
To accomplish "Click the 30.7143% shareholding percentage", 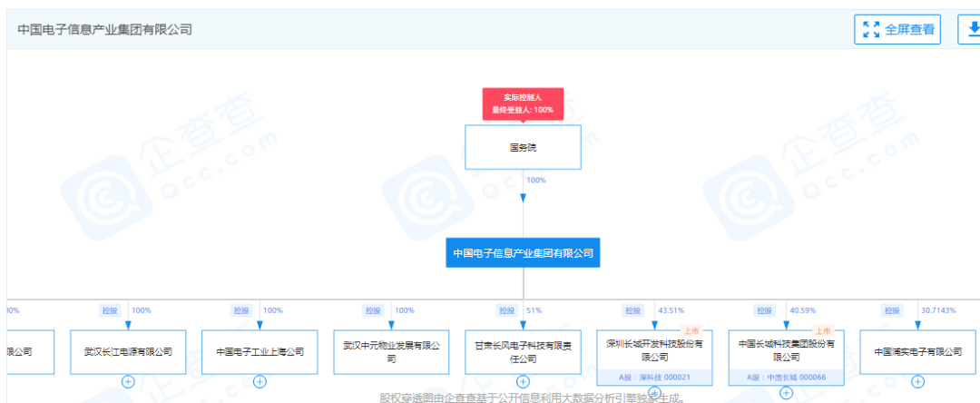I will [x=938, y=310].
